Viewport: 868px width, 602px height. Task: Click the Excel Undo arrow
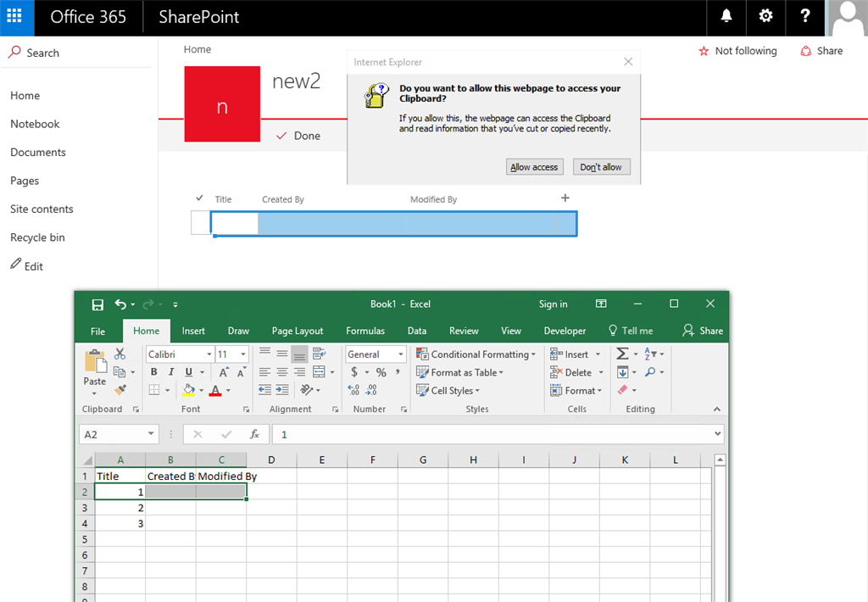point(120,304)
